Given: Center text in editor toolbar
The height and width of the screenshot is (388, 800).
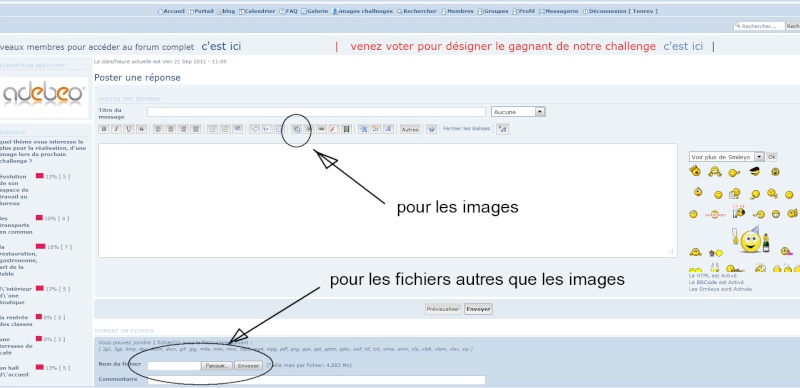Looking at the screenshot, I should 171,129.
